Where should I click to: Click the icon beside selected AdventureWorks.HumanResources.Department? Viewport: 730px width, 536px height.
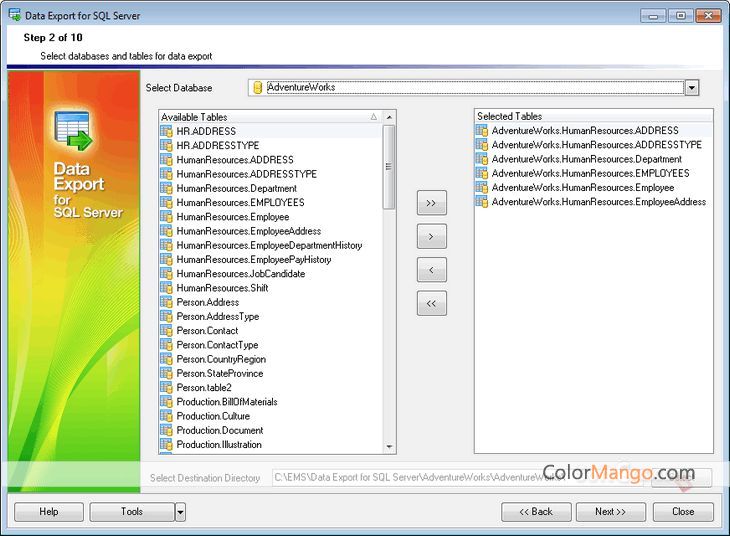point(482,159)
